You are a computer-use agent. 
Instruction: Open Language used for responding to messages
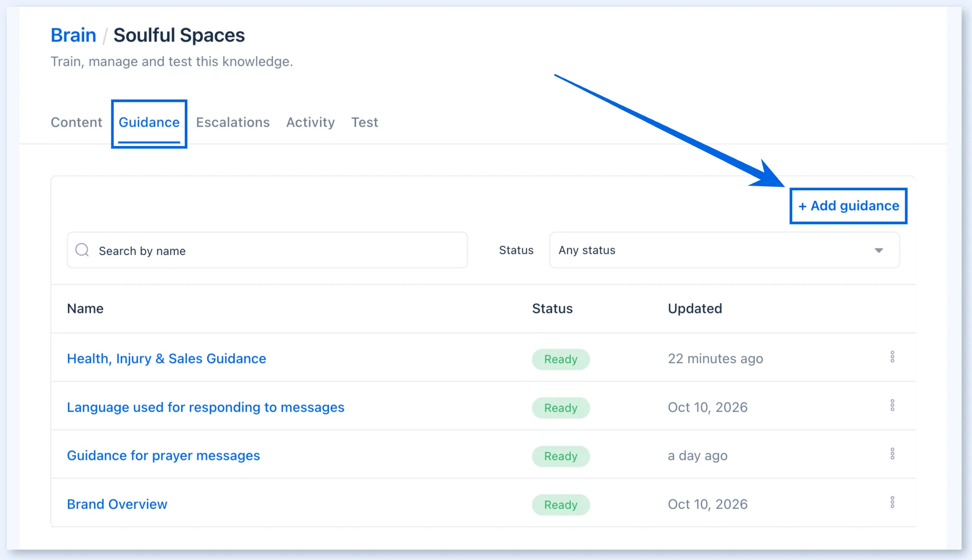coord(206,407)
